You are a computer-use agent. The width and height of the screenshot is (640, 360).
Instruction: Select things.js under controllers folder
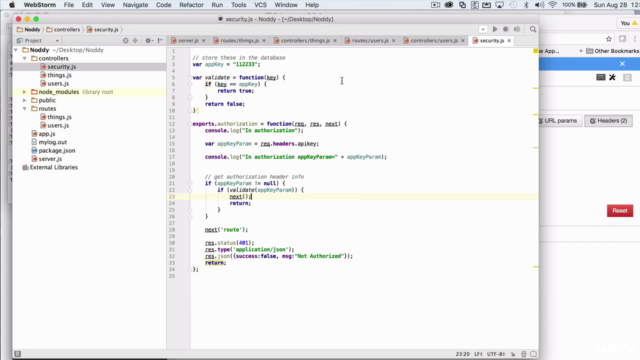coord(59,75)
